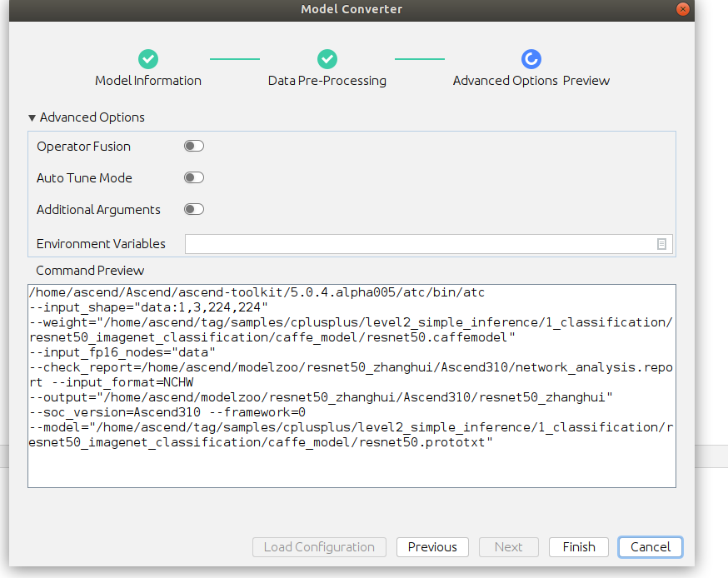This screenshot has width=728, height=578.
Task: Cancel the model conversion dialog
Action: click(651, 547)
